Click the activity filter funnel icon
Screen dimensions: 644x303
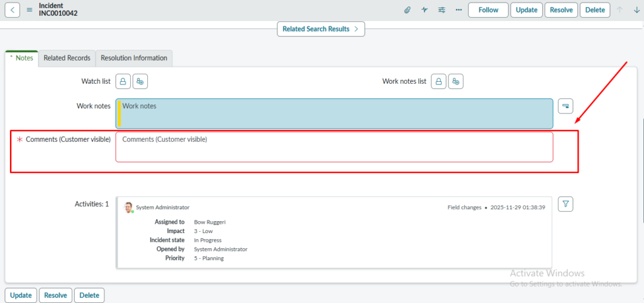point(566,203)
